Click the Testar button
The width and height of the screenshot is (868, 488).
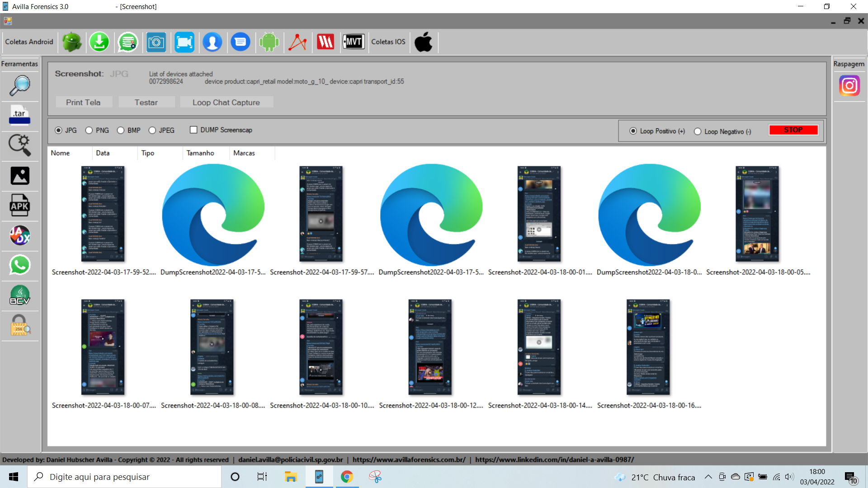coord(146,102)
